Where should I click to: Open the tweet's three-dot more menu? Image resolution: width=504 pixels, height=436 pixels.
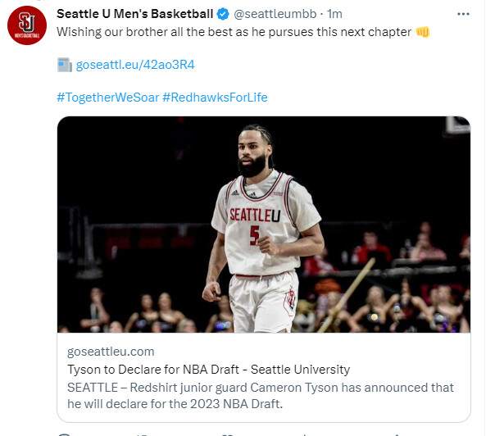coord(464,14)
